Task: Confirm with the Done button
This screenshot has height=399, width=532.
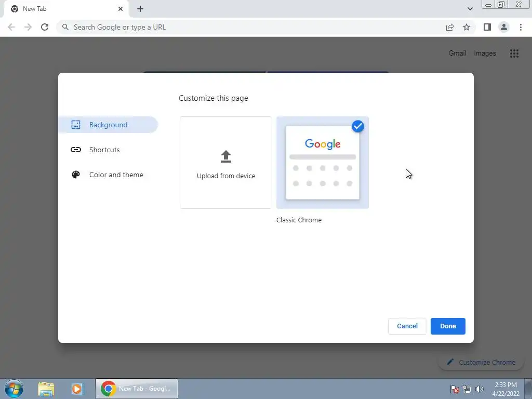Action: pyautogui.click(x=448, y=326)
